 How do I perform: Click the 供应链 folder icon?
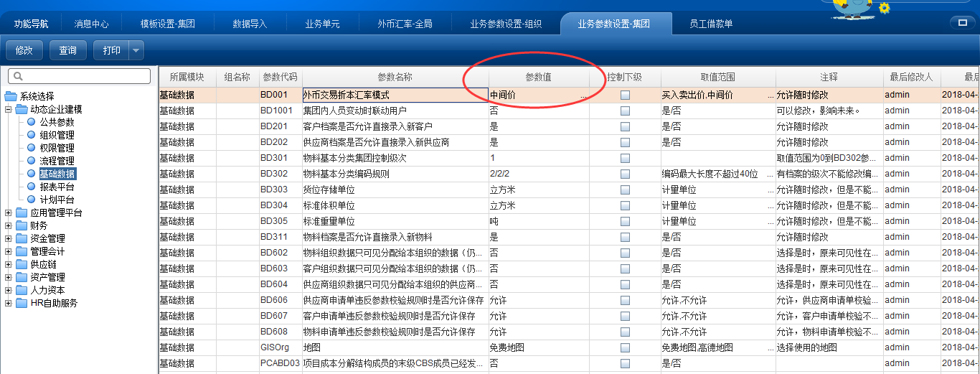point(22,264)
